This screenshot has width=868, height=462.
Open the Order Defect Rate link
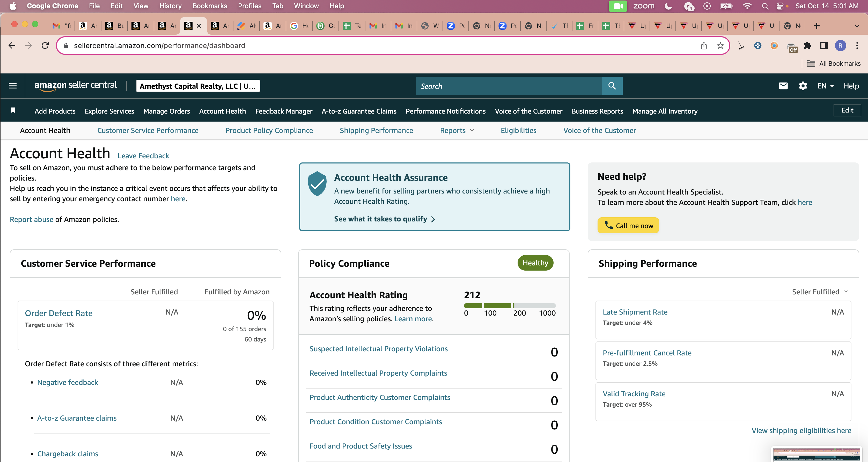coord(59,313)
